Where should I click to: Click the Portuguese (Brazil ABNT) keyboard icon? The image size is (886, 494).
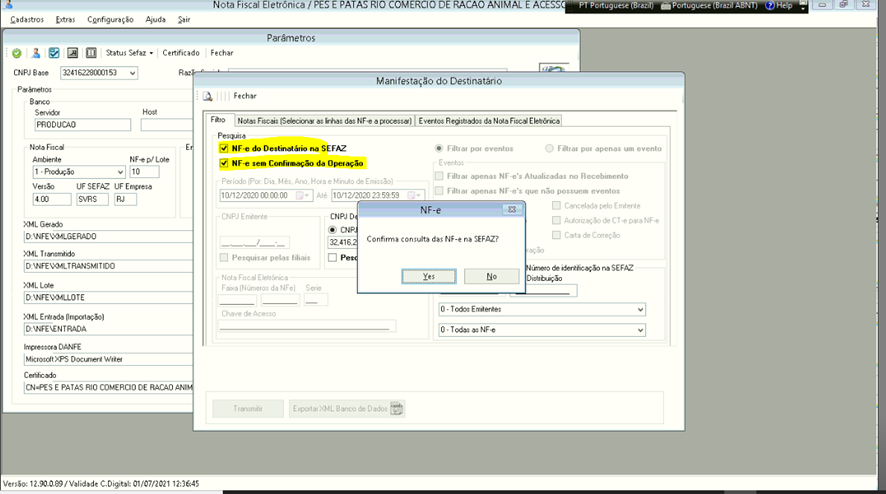coord(666,6)
